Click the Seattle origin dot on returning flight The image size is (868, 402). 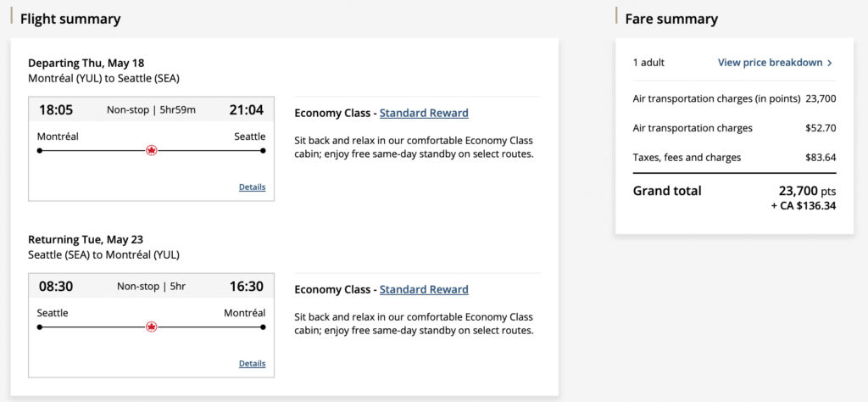pyautogui.click(x=40, y=327)
